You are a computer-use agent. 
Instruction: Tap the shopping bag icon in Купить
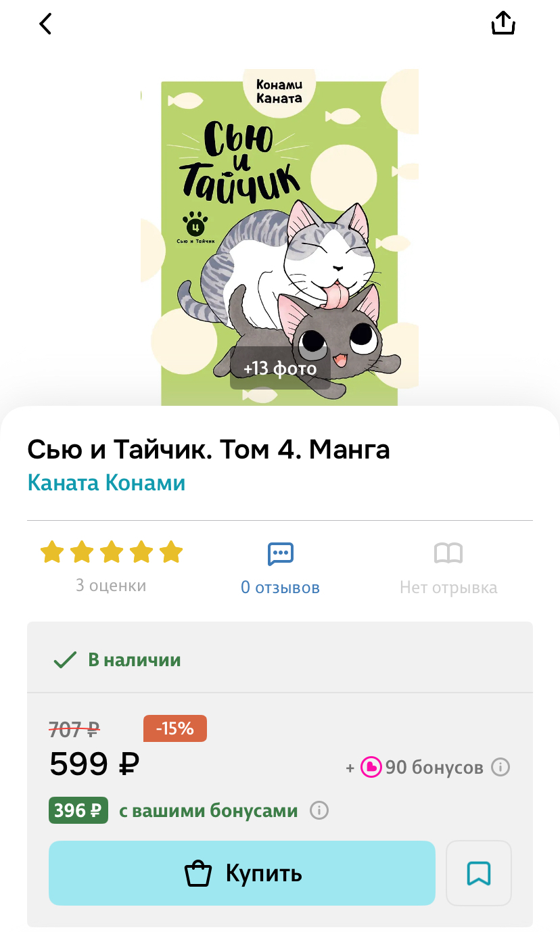pyautogui.click(x=198, y=873)
